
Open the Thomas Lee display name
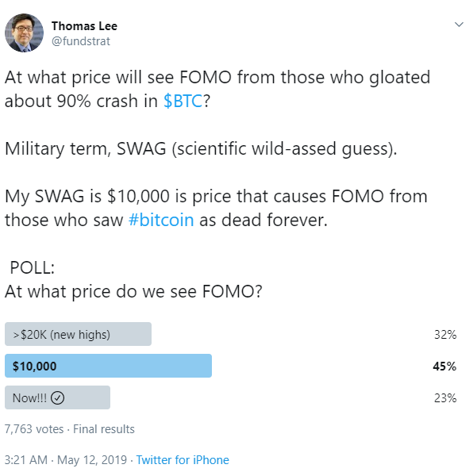(84, 26)
